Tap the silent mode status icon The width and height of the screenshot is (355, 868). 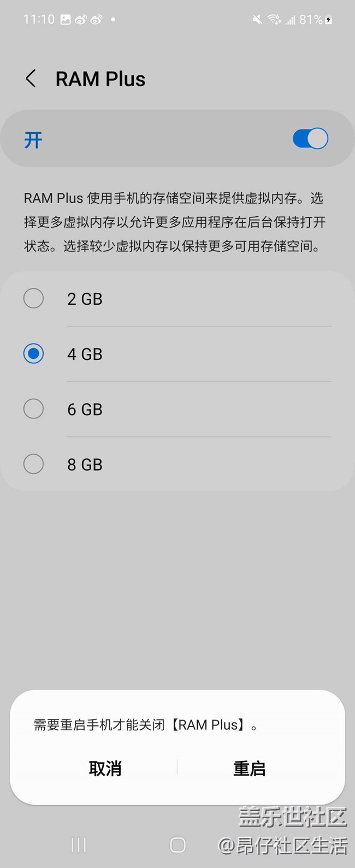tap(257, 20)
